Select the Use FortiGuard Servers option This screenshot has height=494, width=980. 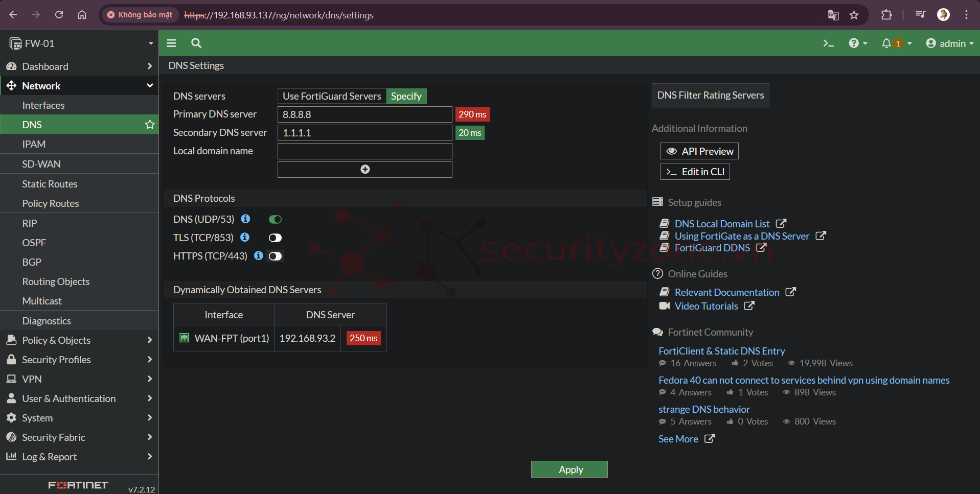point(332,96)
